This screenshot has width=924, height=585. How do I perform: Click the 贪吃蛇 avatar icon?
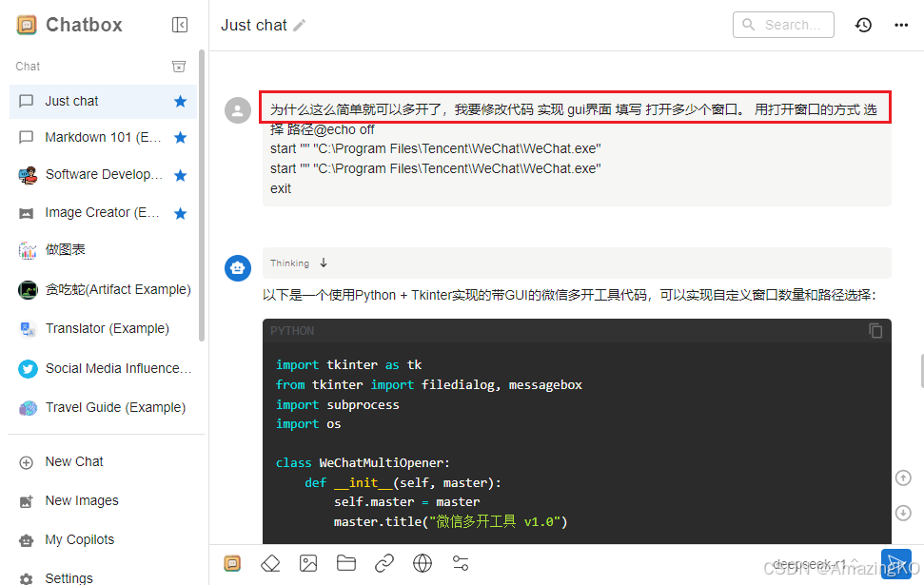[x=27, y=290]
